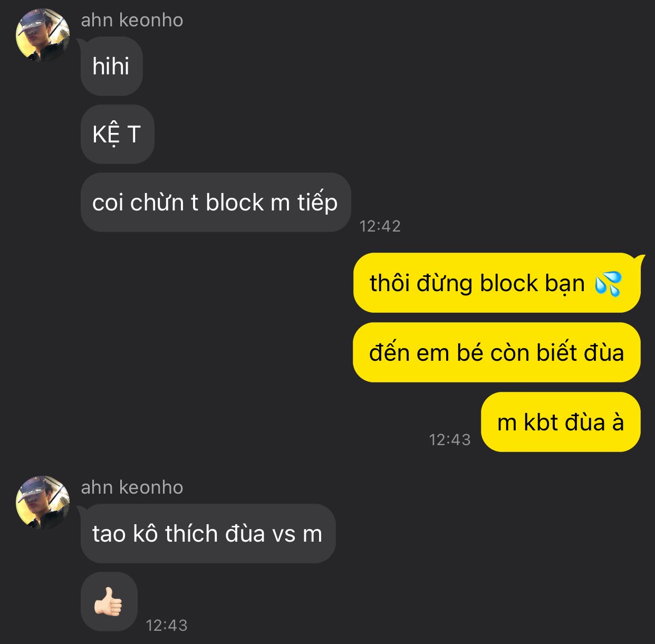
Task: Tap the 'coi chừn t block m tiếp' message
Action: click(216, 202)
